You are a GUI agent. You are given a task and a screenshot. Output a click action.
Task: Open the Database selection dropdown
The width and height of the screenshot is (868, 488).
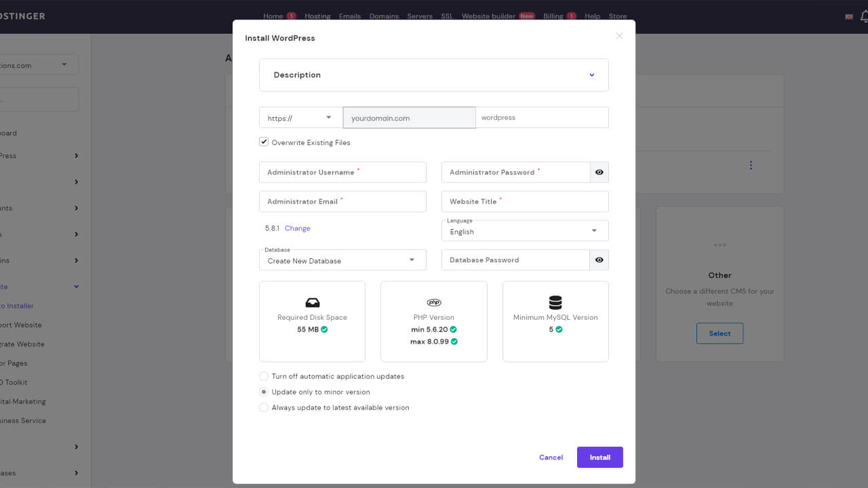(x=342, y=260)
